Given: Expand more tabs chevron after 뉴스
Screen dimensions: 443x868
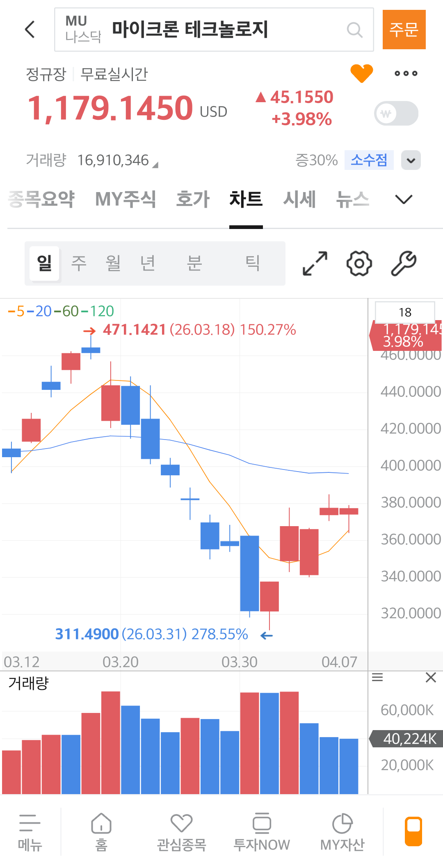Looking at the screenshot, I should (x=404, y=199).
